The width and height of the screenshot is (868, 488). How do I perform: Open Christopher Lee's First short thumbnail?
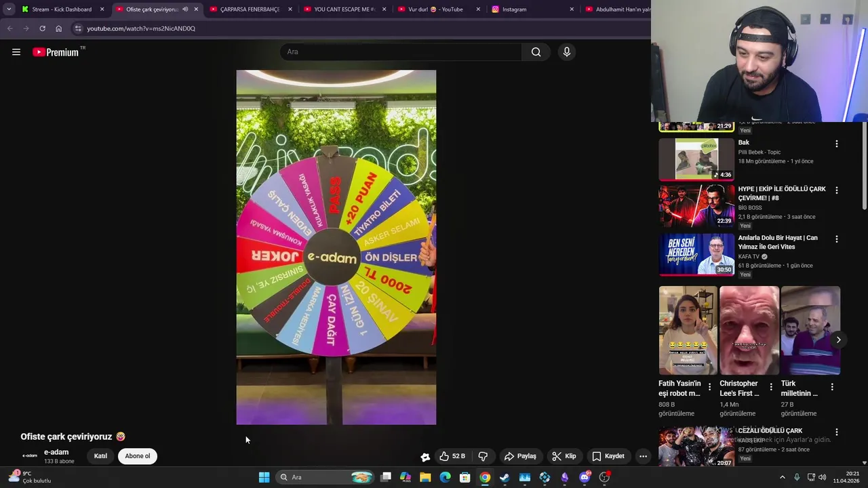(x=749, y=331)
